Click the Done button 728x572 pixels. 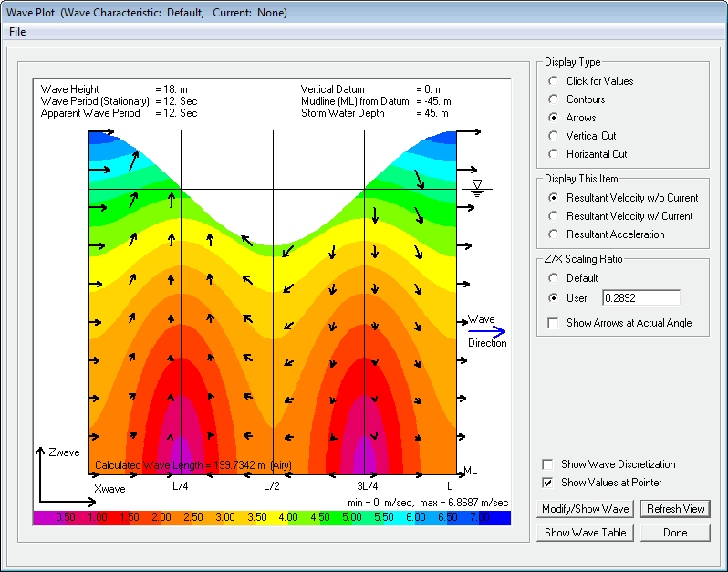[675, 532]
